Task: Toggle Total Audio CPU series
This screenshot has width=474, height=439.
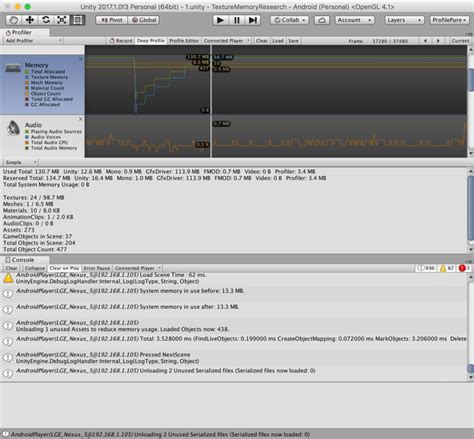Action: 46,143
